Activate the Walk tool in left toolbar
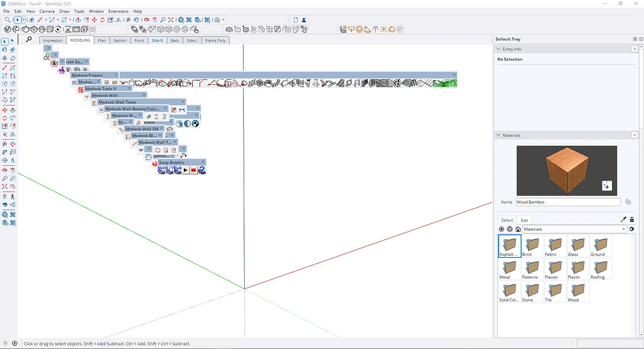This screenshot has width=644, height=349. tap(13, 196)
